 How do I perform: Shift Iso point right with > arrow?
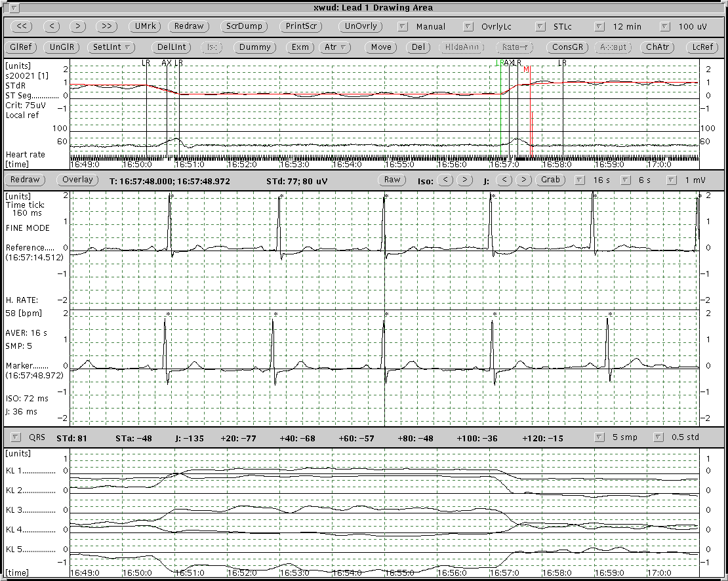click(464, 180)
